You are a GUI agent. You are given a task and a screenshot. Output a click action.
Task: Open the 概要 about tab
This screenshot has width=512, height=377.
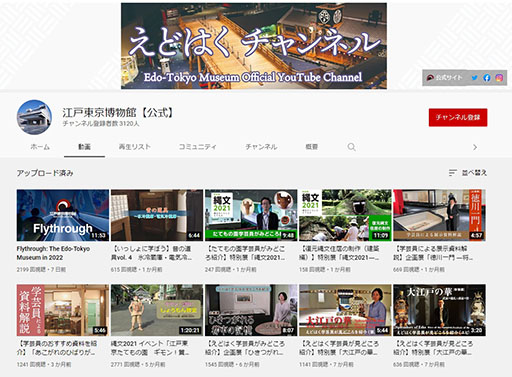[x=312, y=147]
